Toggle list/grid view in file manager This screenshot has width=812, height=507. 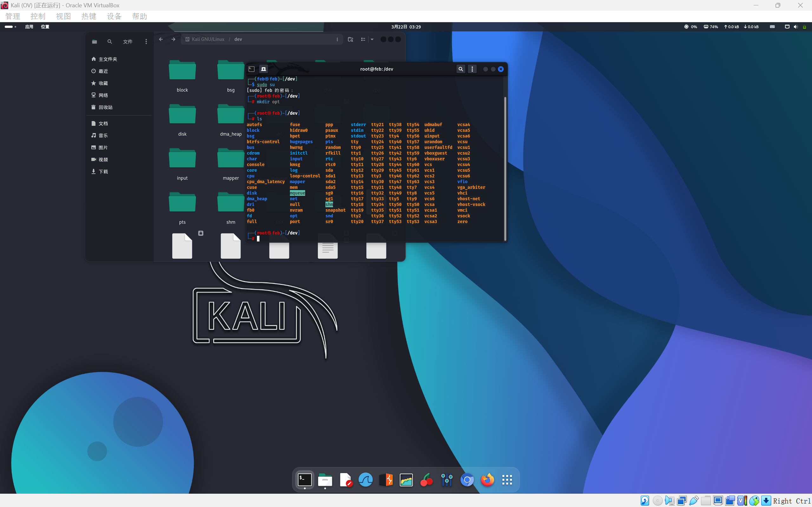point(363,39)
